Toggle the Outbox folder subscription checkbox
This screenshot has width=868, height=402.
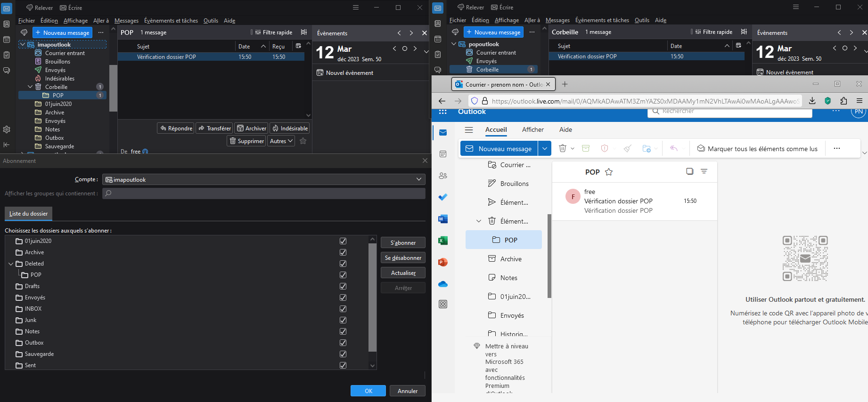click(343, 343)
